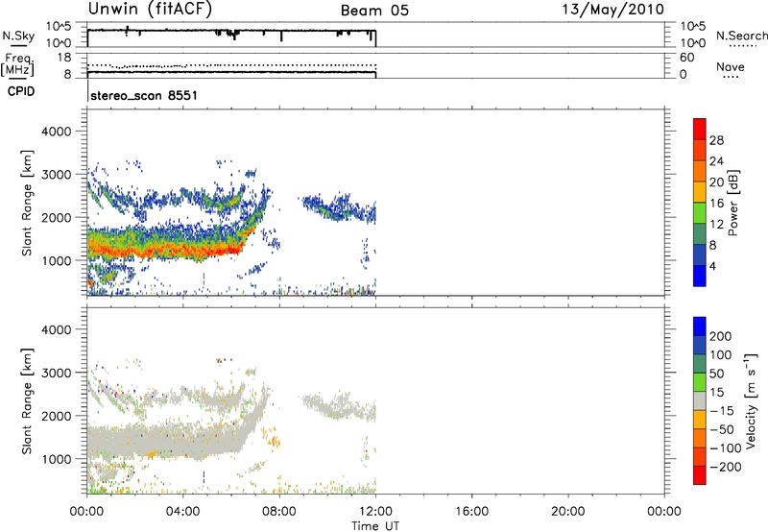The width and height of the screenshot is (768, 532).
Task: Click the "18" tick on the frequency axis
Action: (64, 58)
